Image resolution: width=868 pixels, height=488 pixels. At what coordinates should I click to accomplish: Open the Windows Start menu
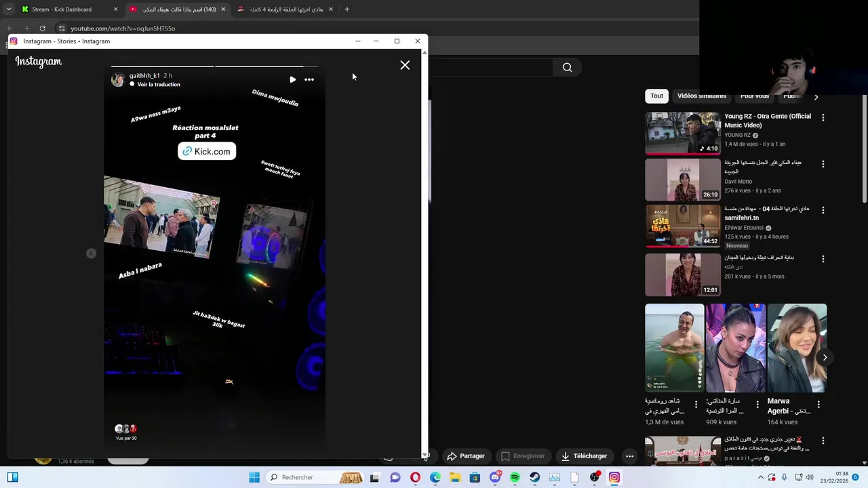[x=254, y=478]
